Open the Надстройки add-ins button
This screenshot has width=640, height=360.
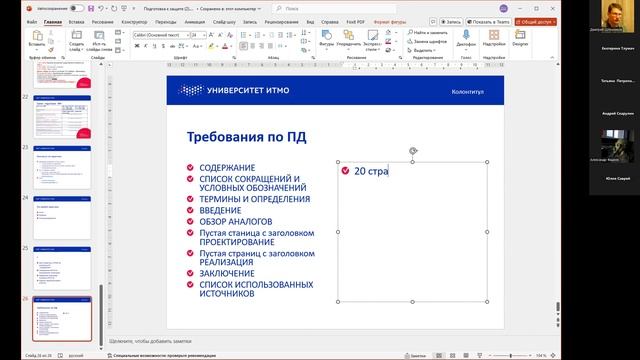tap(494, 38)
